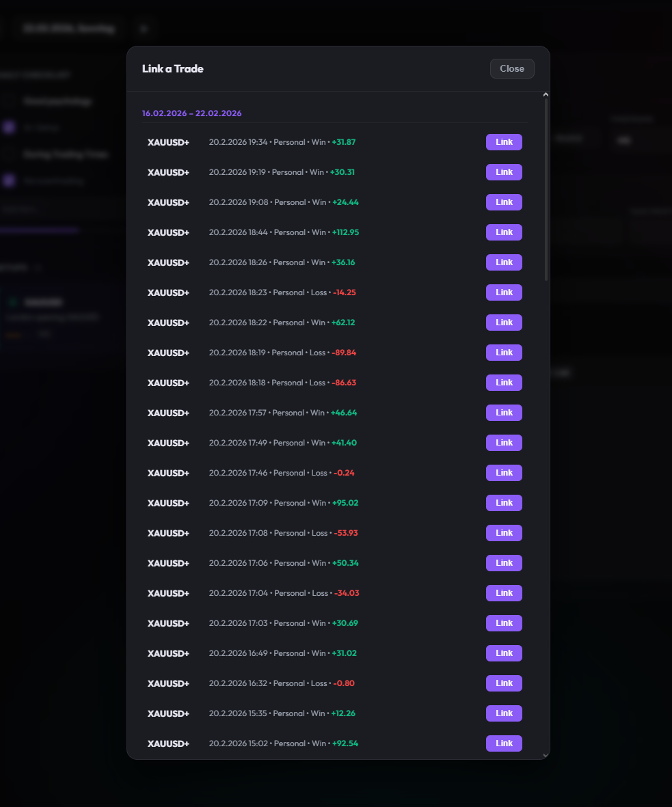672x807 pixels.
Task: Link the losing trade of -53.93
Action: (504, 532)
